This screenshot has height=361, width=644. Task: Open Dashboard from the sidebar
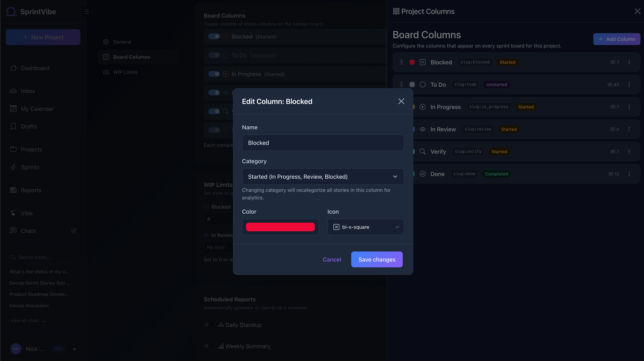[x=43, y=68]
